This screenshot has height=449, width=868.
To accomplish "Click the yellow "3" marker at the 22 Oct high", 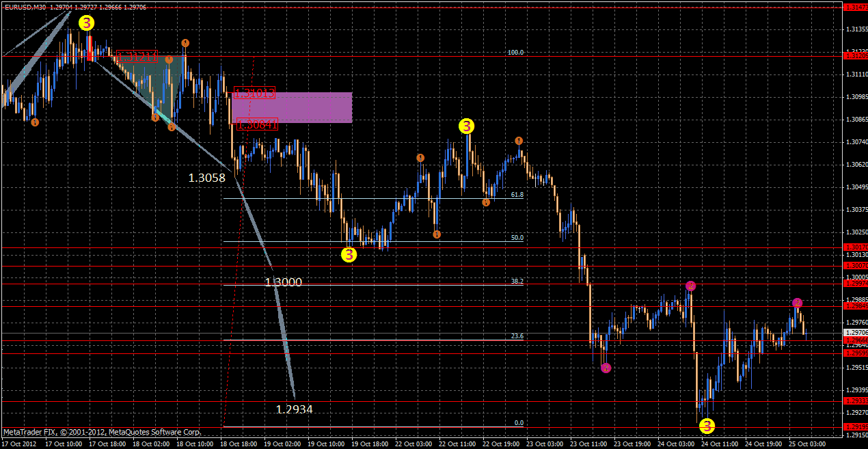I will coord(467,126).
